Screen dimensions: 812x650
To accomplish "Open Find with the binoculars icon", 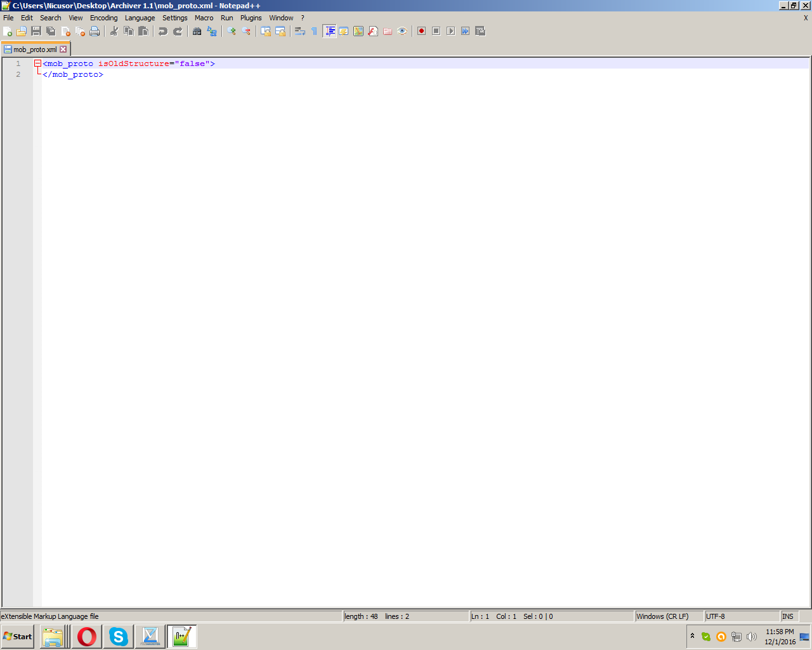I will pyautogui.click(x=197, y=31).
